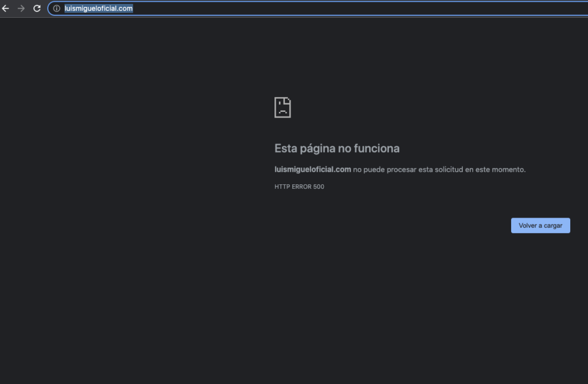View site information for luismigueloficial.com
The width and height of the screenshot is (588, 384).
[x=56, y=9]
